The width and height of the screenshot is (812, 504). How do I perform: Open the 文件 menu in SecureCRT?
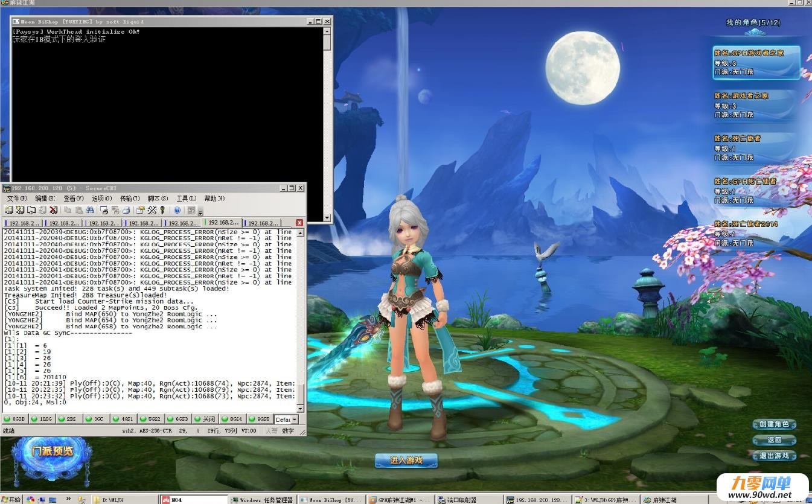coord(17,198)
